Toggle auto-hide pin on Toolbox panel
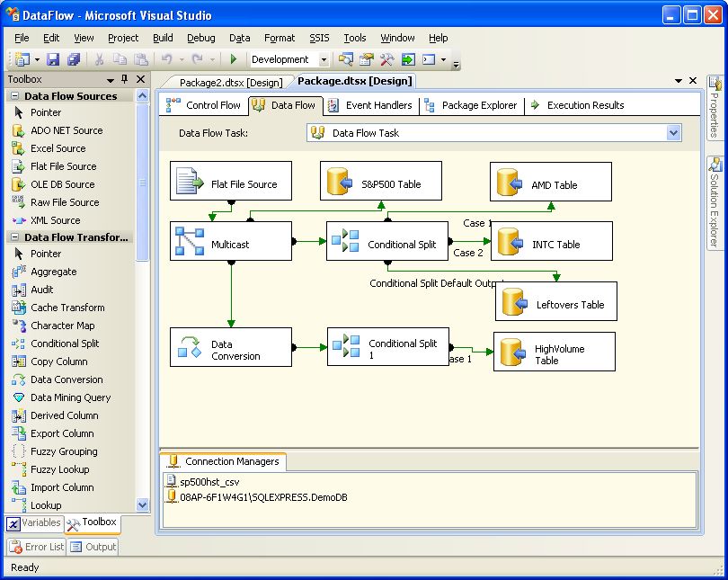 [x=124, y=79]
